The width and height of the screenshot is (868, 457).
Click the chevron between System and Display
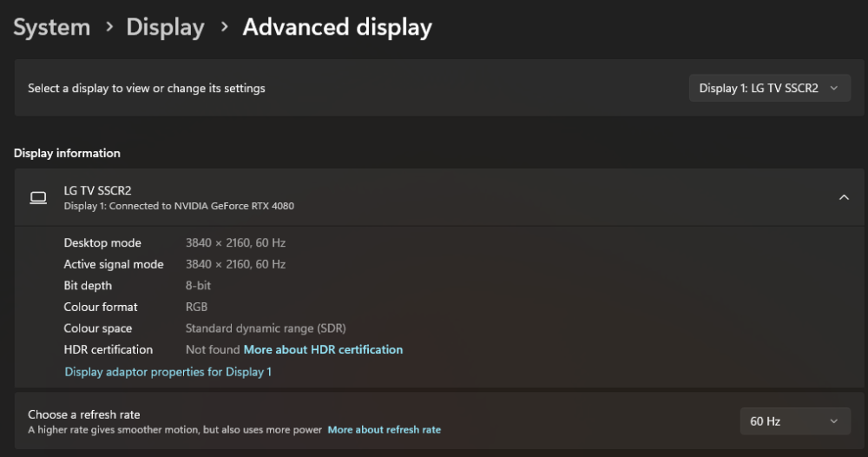coord(109,28)
